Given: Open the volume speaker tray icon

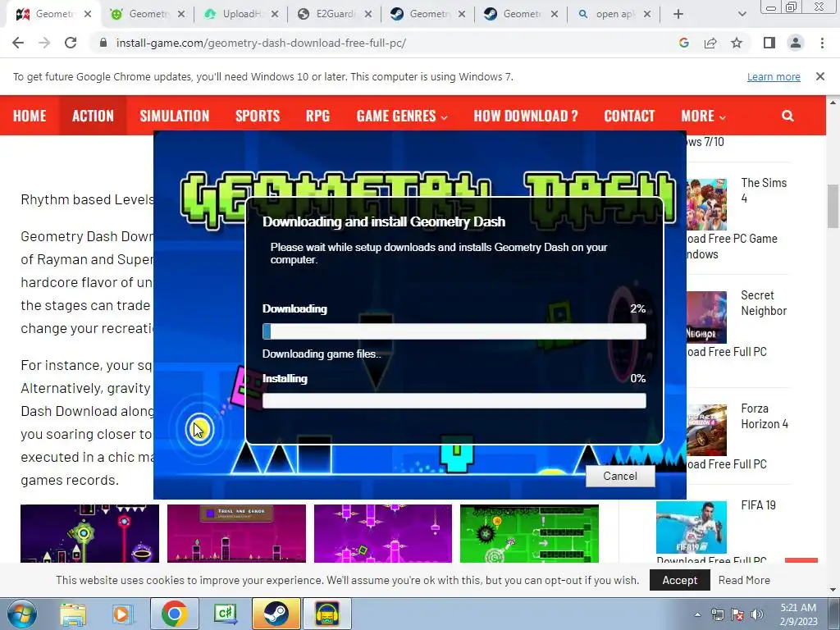Looking at the screenshot, I should (x=757, y=614).
